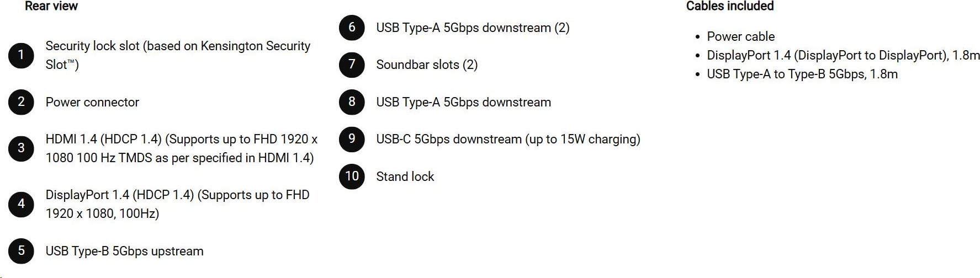Select the number 7 Soundbar badge

352,65
